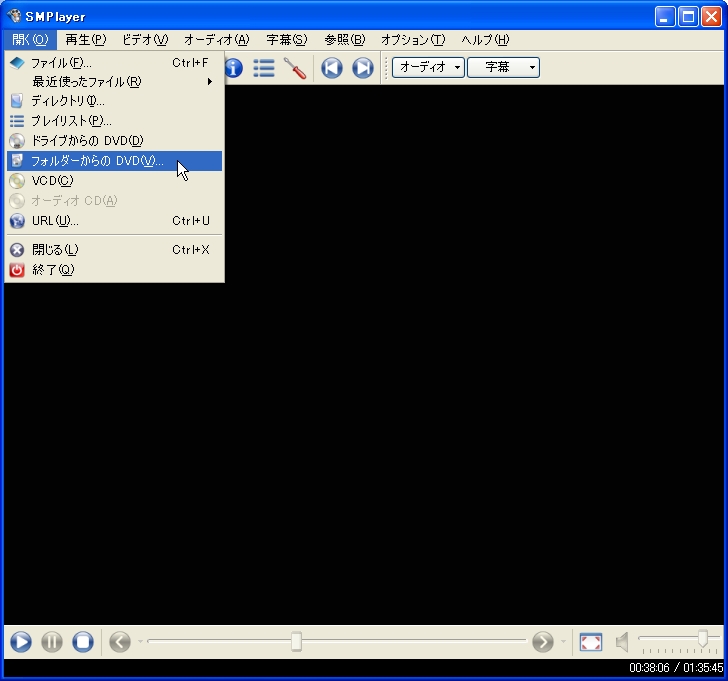This screenshot has width=728, height=681.
Task: Fast forward using the right arrow button
Action: (543, 642)
